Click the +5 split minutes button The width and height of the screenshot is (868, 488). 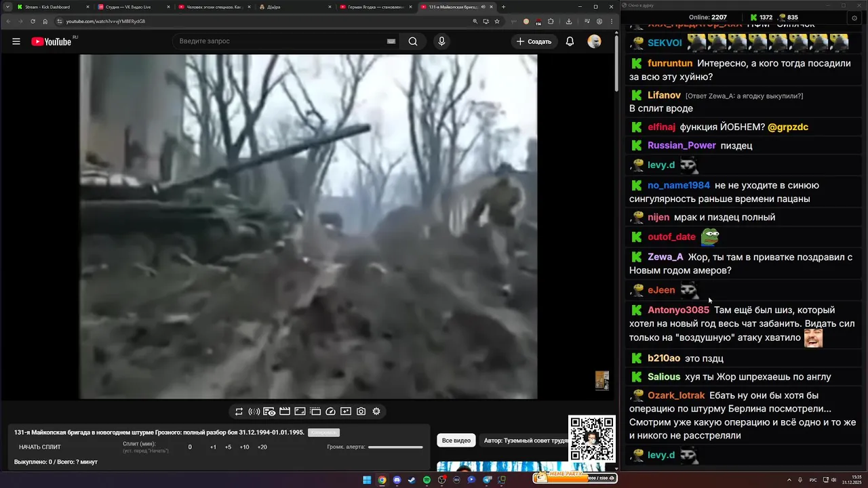(228, 447)
